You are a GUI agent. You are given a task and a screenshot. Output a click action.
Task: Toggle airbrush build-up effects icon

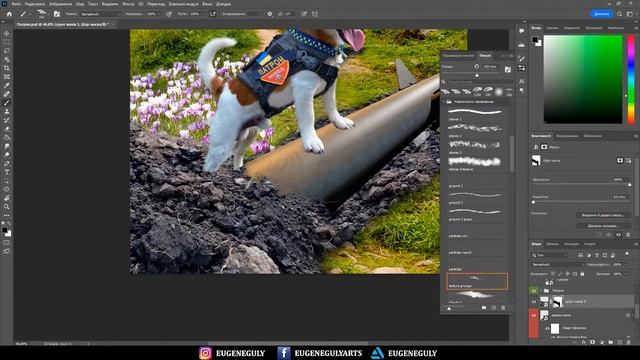pos(213,14)
